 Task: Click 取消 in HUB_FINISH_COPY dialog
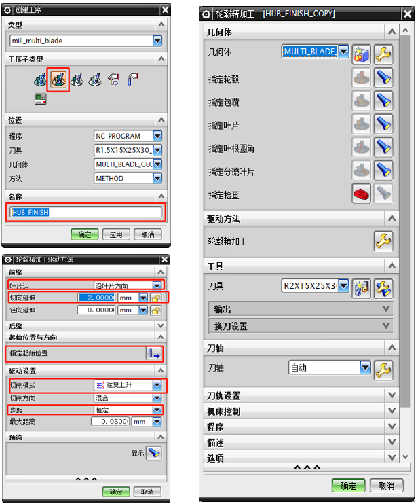[x=387, y=485]
